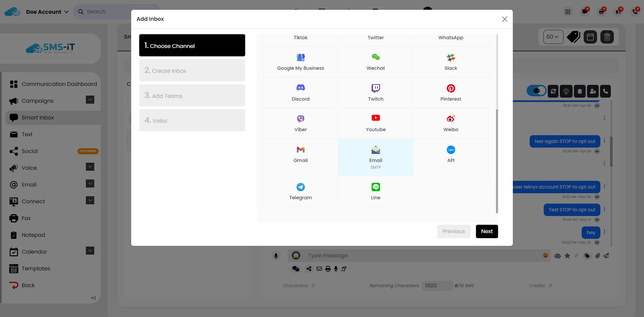Expand the Voice sidebar submenu
This screenshot has width=644, height=317.
pyautogui.click(x=90, y=167)
